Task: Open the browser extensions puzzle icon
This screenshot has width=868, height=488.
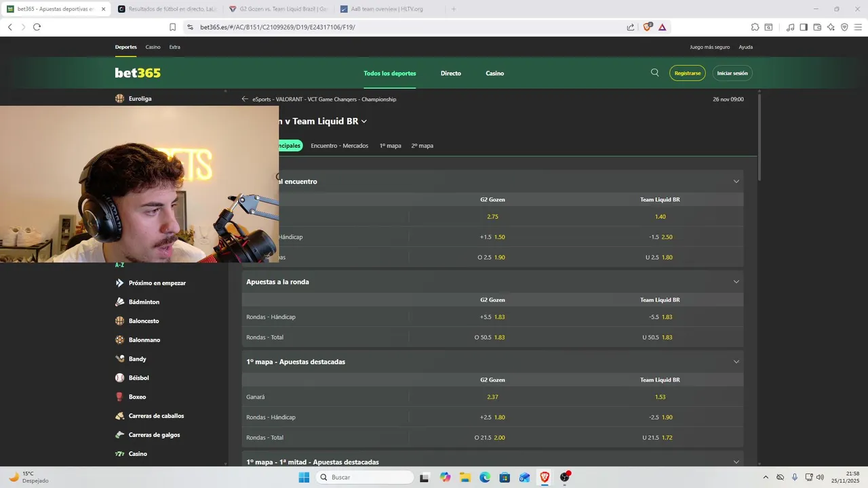Action: (x=755, y=27)
